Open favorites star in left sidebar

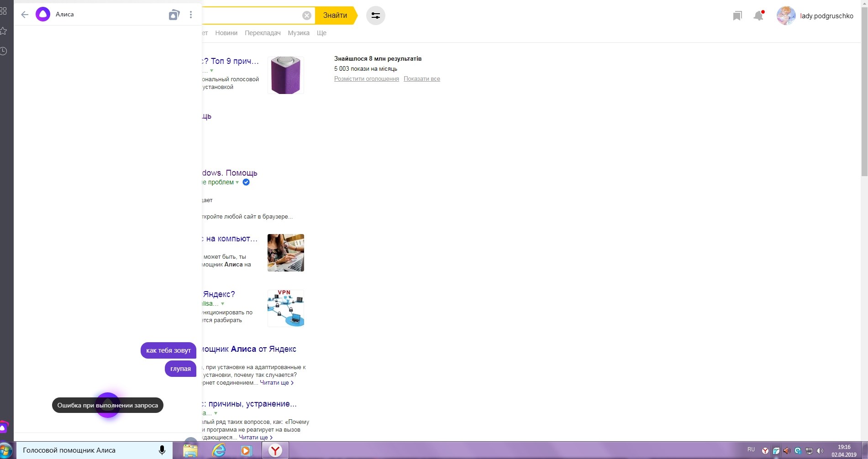3,31
